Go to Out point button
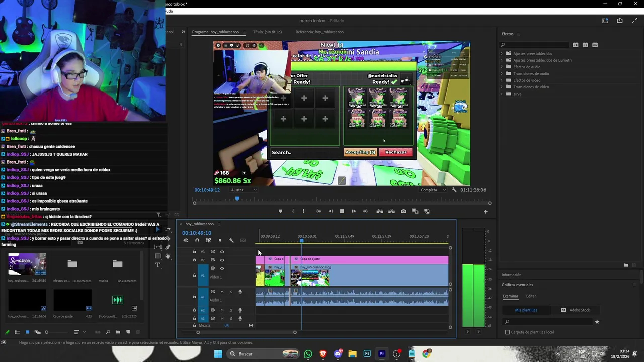Viewport: 644px width, 362px height. click(x=365, y=211)
